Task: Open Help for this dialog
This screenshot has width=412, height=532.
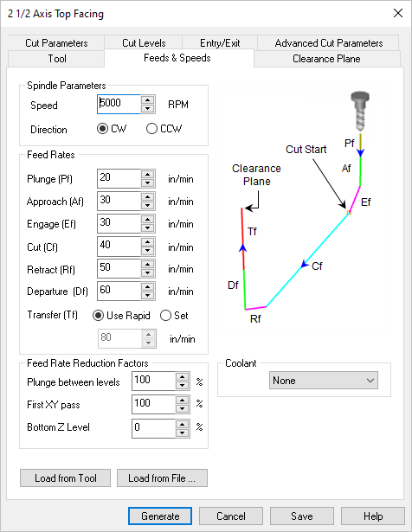Action: pyautogui.click(x=373, y=516)
